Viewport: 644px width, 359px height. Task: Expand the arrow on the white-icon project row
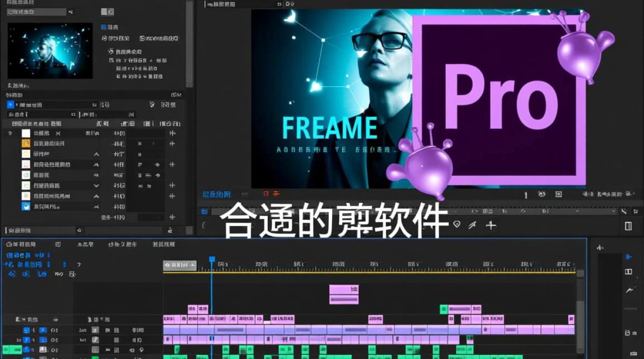point(11,133)
